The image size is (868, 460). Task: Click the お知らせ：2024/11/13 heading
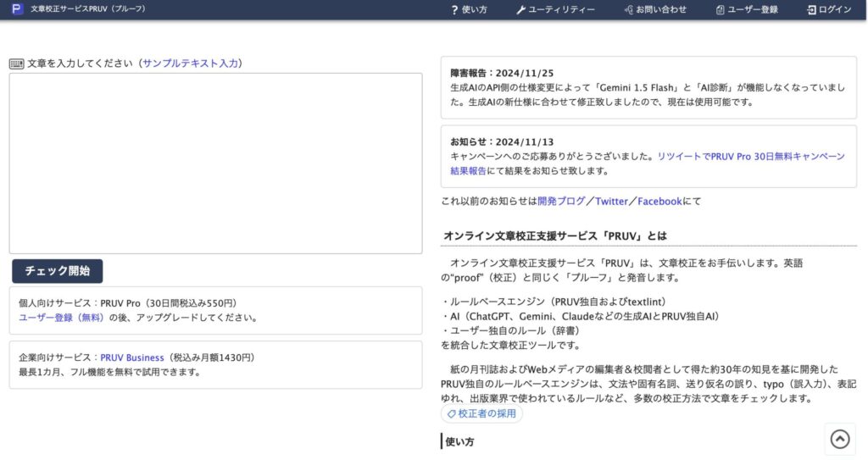502,142
